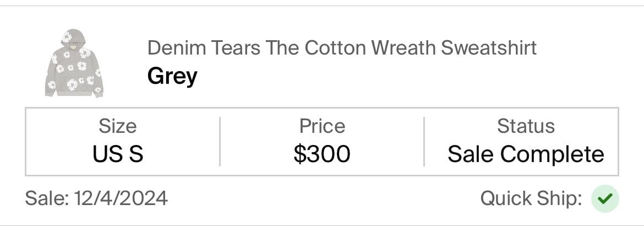Click the Quick Ship green checkmark icon
This screenshot has width=644, height=226.
[605, 199]
